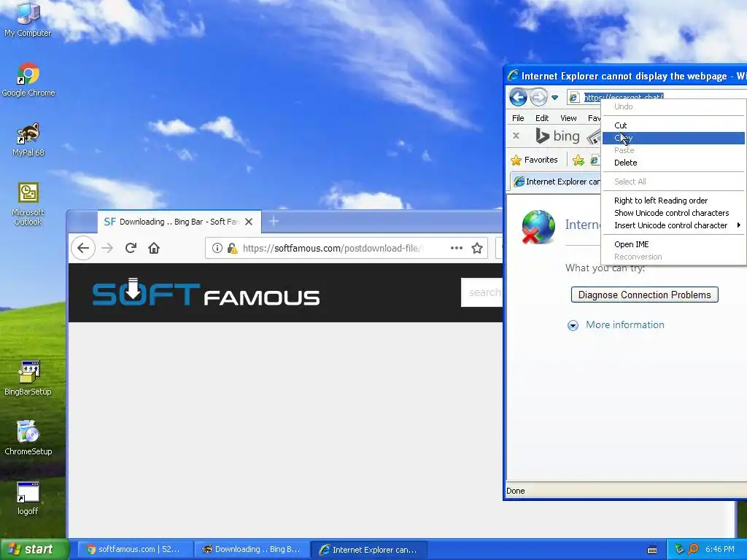Switch to Internet Explorer taskbar button
Screen dimensions: 747x560
click(369, 550)
